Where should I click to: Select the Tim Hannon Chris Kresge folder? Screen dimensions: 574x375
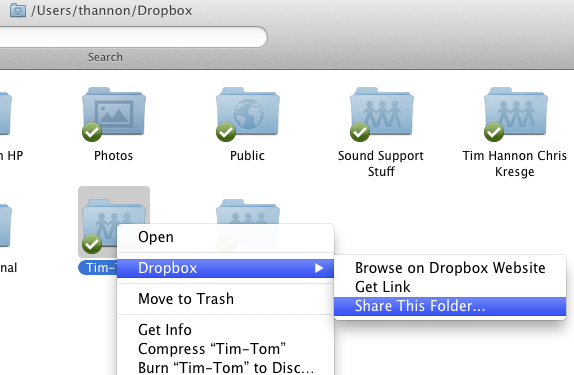click(x=516, y=111)
